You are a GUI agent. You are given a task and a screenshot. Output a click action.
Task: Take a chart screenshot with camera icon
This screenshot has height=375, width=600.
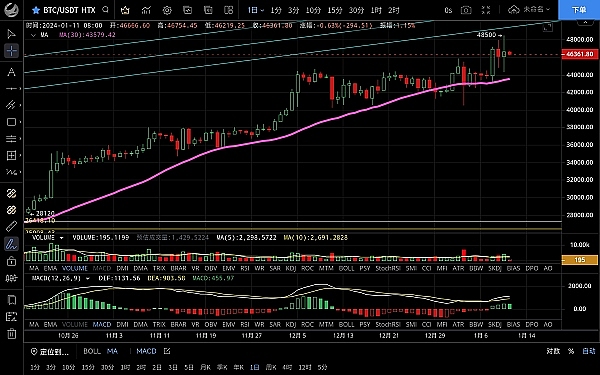click(466, 10)
